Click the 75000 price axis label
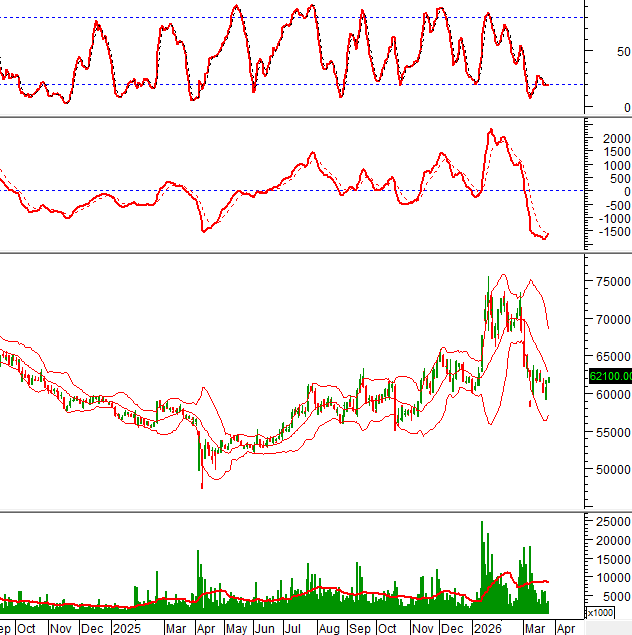 [608, 283]
